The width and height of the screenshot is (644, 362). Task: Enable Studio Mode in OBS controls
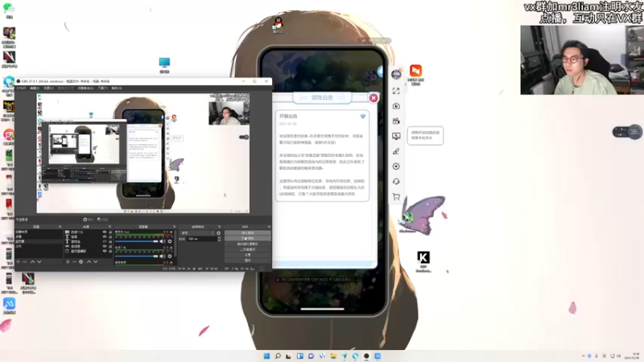tap(247, 249)
